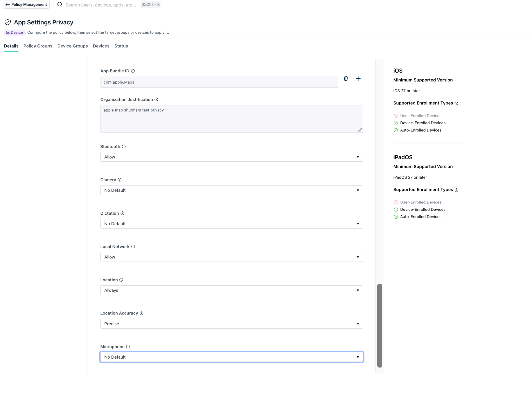Click the Location info icon

click(121, 280)
